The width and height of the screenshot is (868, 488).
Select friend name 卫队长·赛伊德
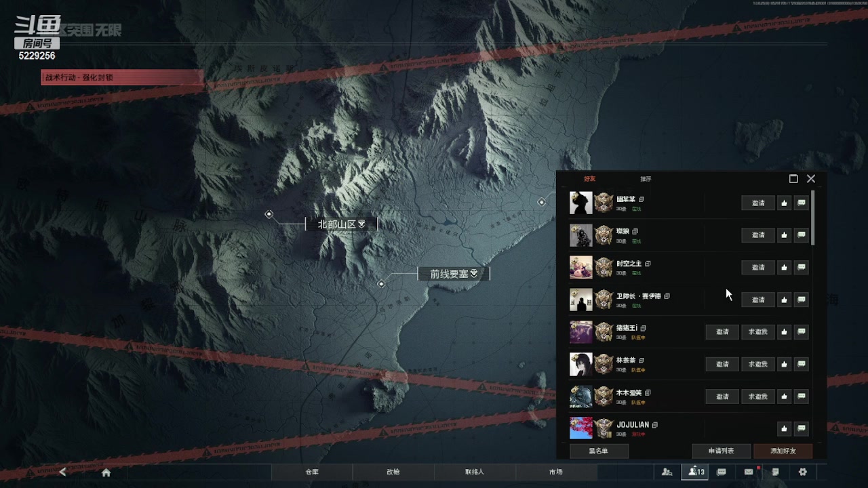click(638, 296)
